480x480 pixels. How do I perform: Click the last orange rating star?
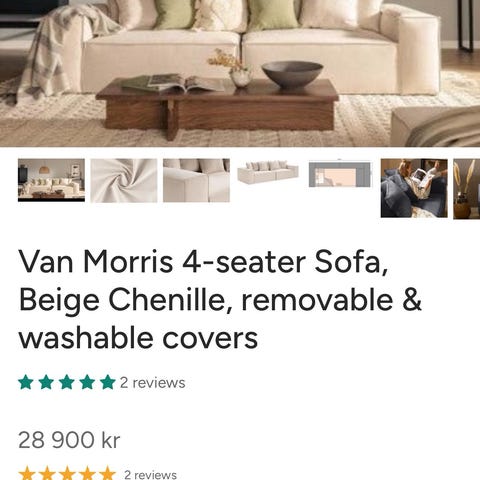pyautogui.click(x=108, y=474)
